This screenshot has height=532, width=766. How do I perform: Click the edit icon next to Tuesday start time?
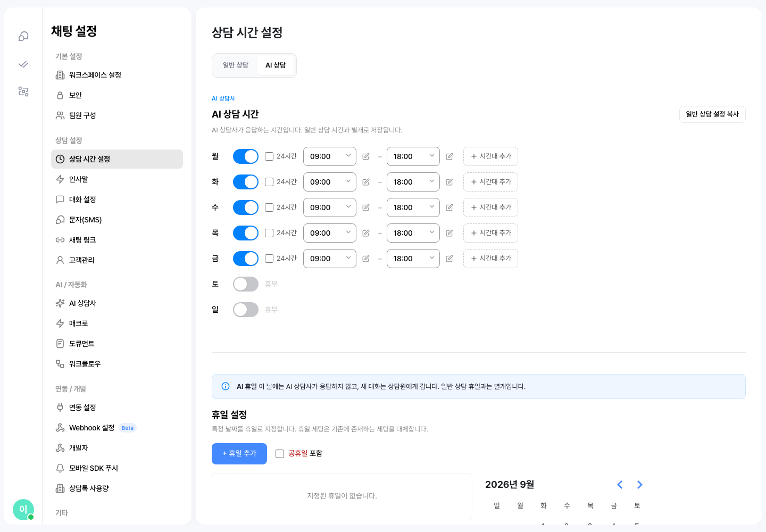[x=366, y=182]
